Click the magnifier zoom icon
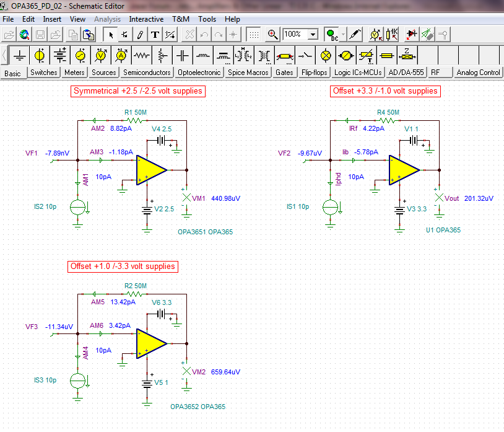504x432 pixels. tap(272, 34)
